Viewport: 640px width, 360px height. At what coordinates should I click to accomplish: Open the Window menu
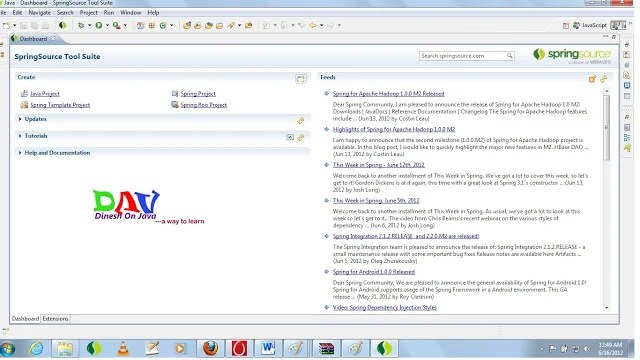130,13
